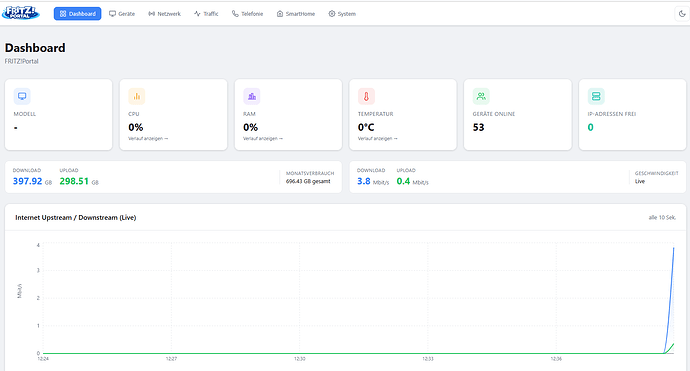Click the Geräte Online users icon
Screen dimensions: 690x371
tap(481, 96)
